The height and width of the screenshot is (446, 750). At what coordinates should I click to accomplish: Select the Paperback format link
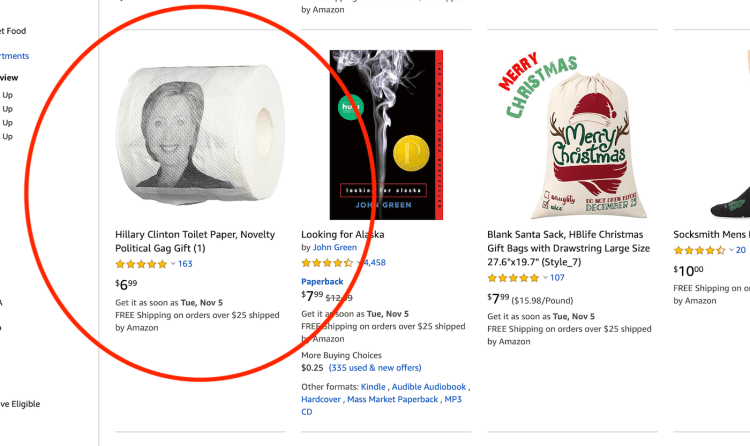click(x=323, y=281)
